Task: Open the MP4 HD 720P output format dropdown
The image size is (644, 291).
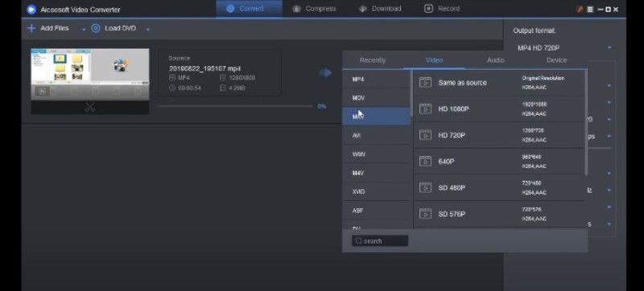Action: click(x=564, y=48)
